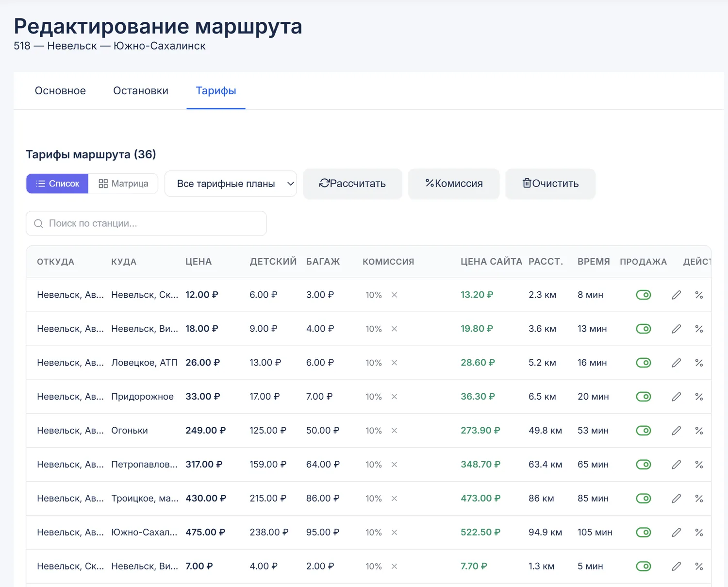Open percent commission for 430.00 ₽ row
728x587 pixels.
click(699, 499)
